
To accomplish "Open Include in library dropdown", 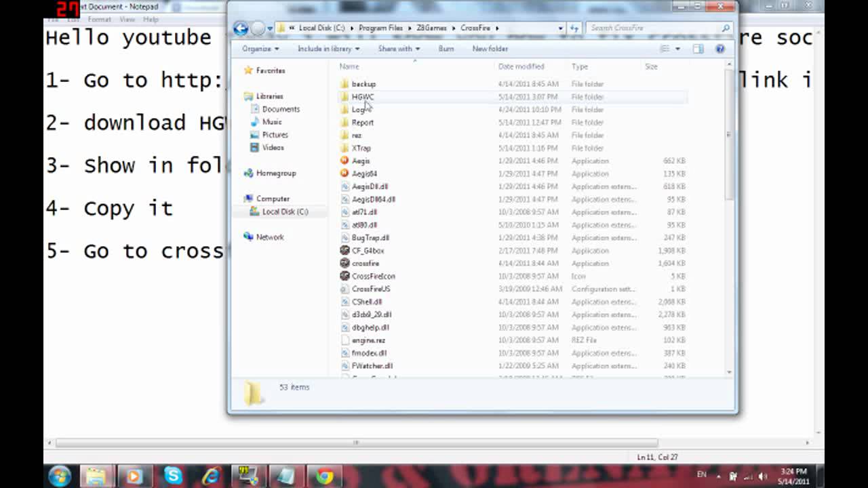I will click(x=328, y=49).
